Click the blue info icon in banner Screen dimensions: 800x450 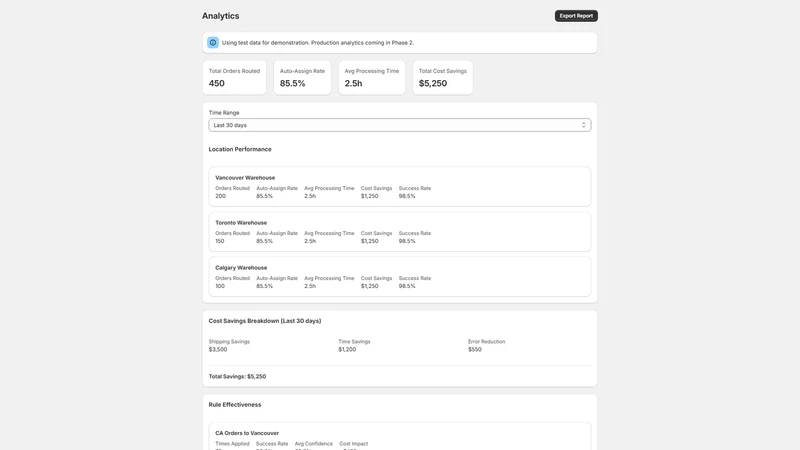point(213,43)
